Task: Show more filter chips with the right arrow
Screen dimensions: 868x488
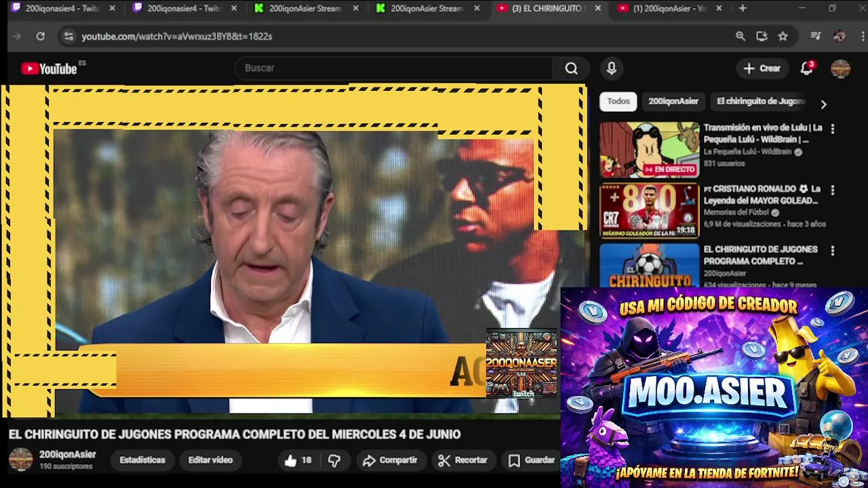Action: point(823,104)
